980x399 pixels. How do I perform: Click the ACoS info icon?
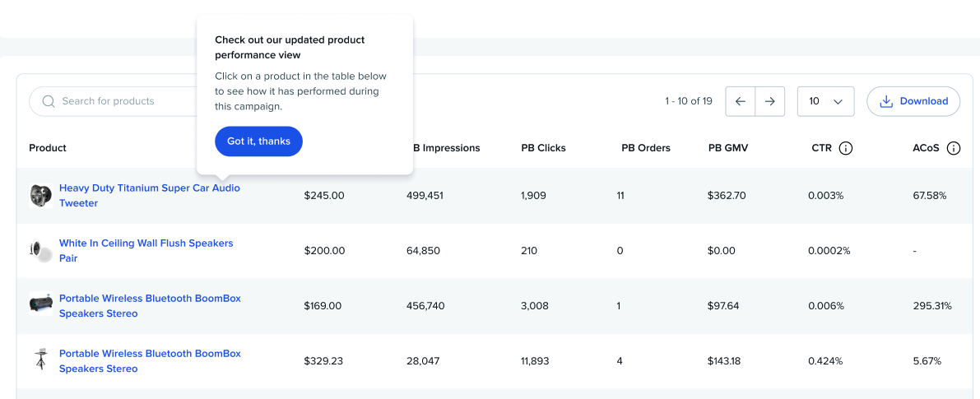954,148
